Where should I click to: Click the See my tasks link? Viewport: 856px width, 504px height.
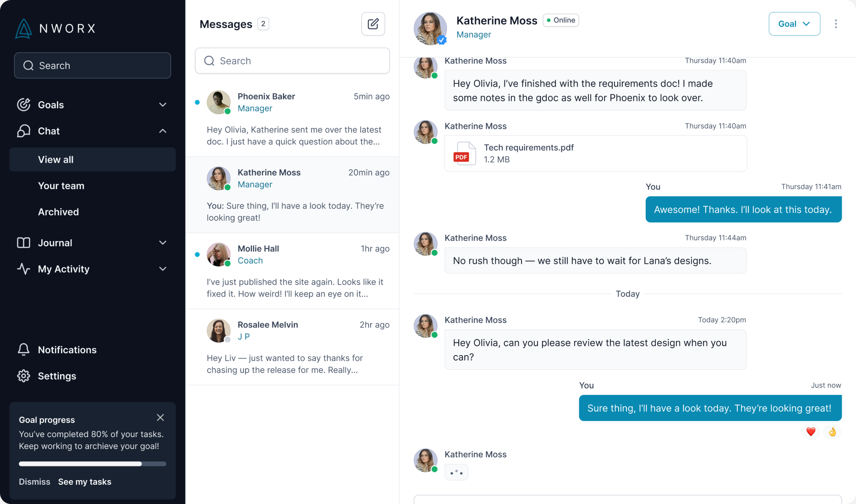[x=85, y=482]
